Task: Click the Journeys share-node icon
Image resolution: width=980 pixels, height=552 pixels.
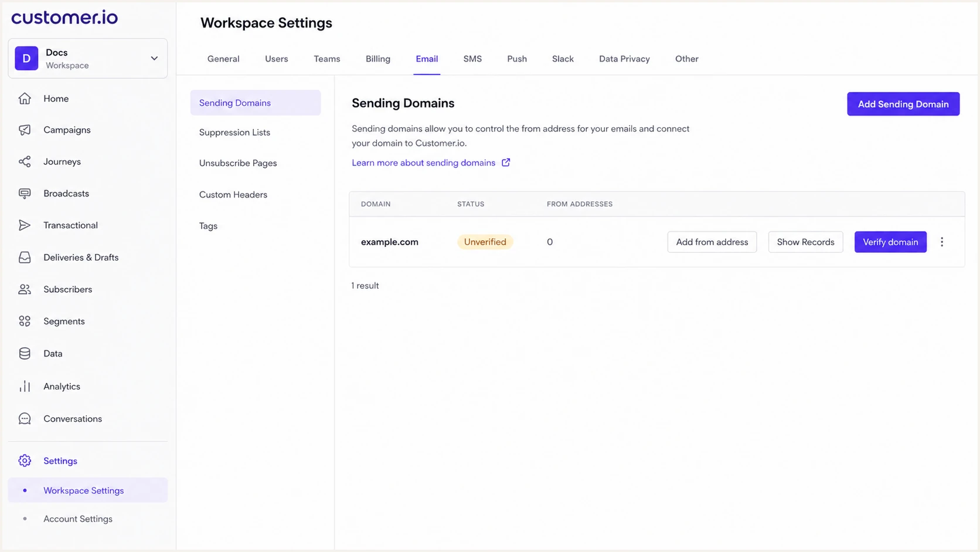Action: (25, 162)
